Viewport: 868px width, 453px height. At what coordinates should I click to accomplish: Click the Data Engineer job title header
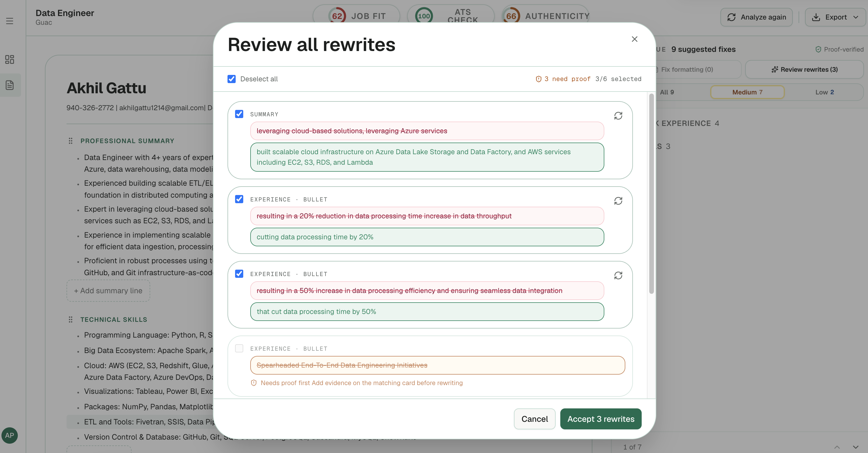(65, 13)
